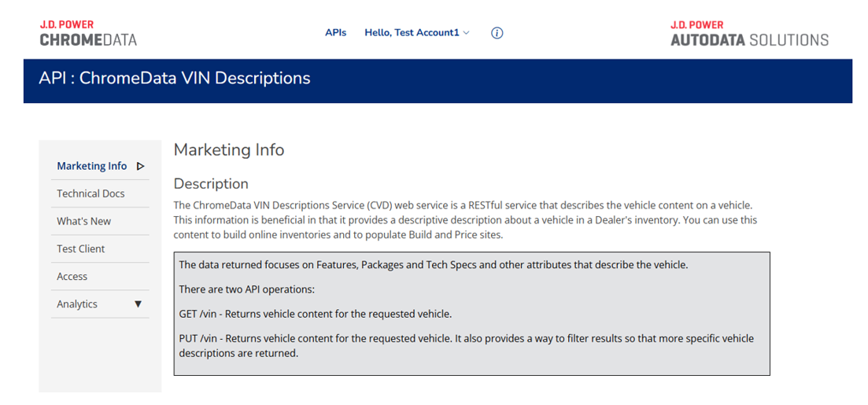Open the APIs link in the top navigation
The width and height of the screenshot is (868, 405).
[x=335, y=33]
